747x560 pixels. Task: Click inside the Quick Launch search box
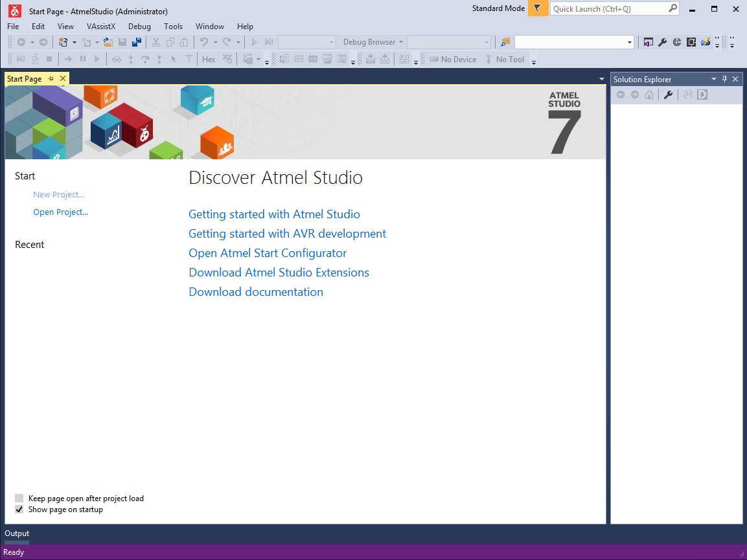(609, 8)
